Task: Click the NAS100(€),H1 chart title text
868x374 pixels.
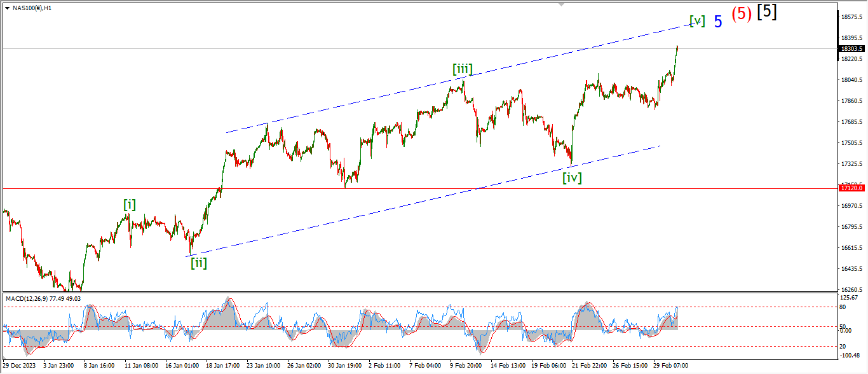Action: 32,8
